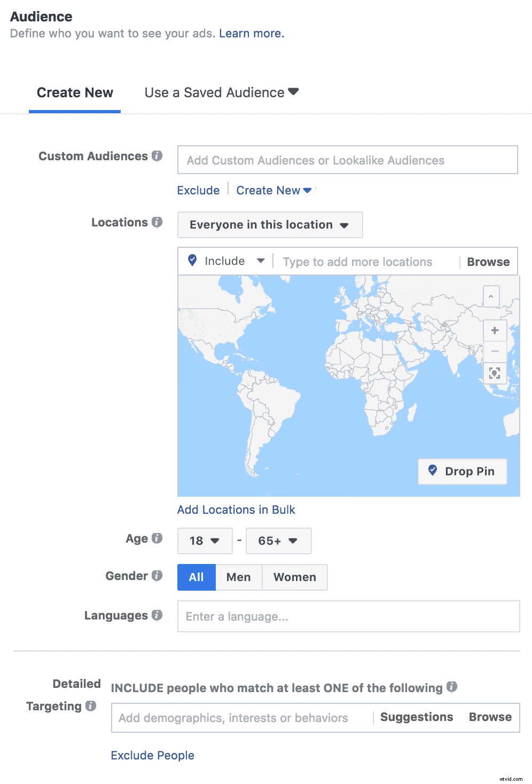The width and height of the screenshot is (532, 784).
Task: Click the Detailed Targeting info icon
Action: point(91,706)
